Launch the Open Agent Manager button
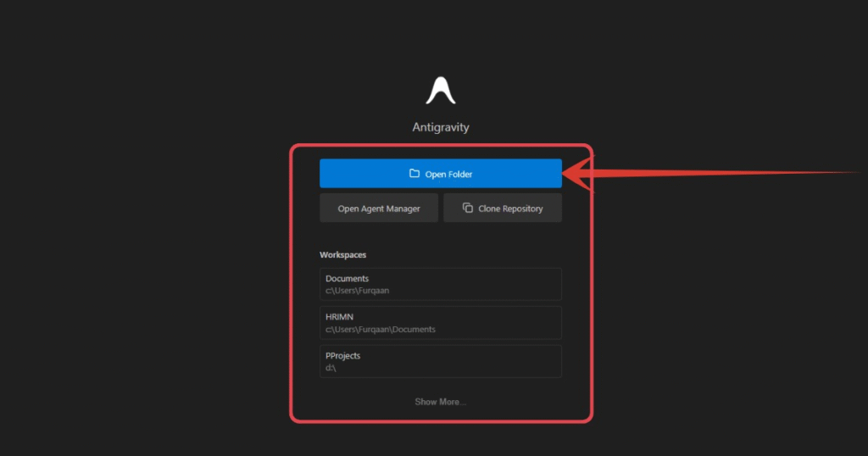The height and width of the screenshot is (456, 868). pyautogui.click(x=378, y=209)
